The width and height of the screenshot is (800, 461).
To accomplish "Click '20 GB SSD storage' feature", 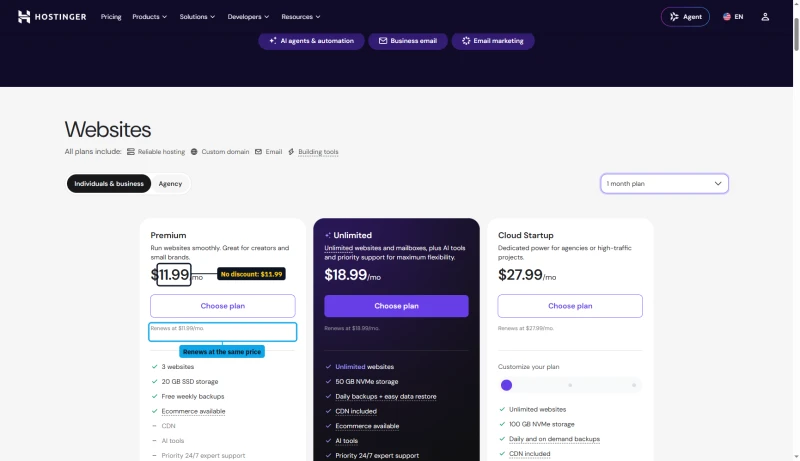I will click(x=190, y=381).
